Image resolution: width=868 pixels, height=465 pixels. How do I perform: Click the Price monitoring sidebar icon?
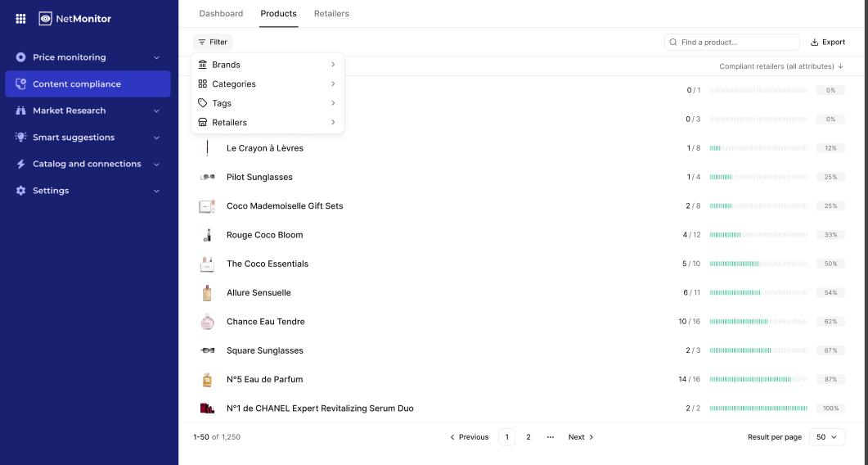coord(21,57)
